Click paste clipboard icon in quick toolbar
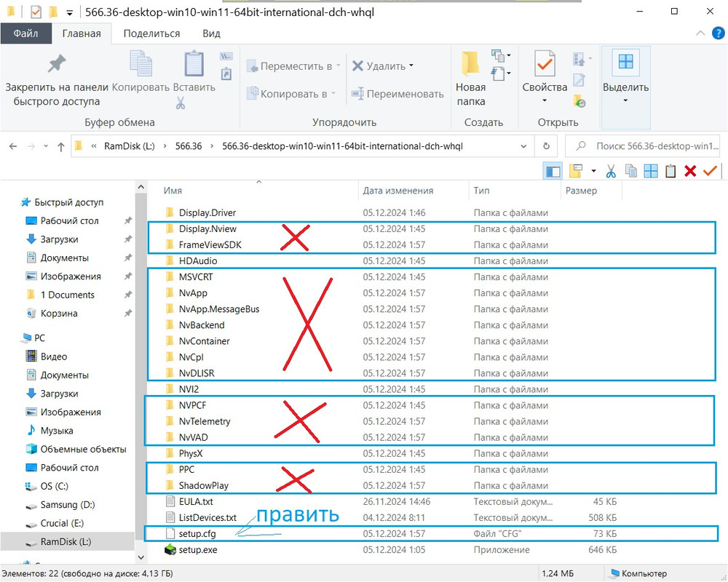The height and width of the screenshot is (582, 728). coord(670,171)
